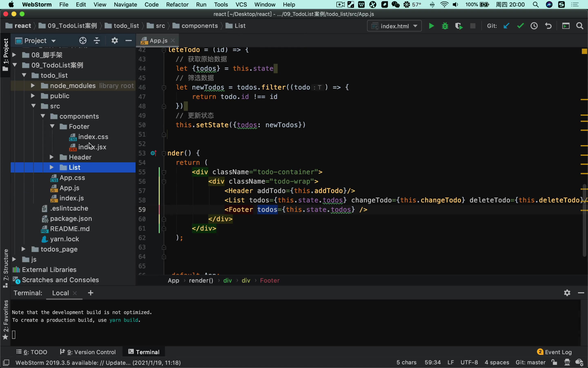This screenshot has height=368, width=588.
Task: Click the Stop square button
Action: [x=473, y=26]
